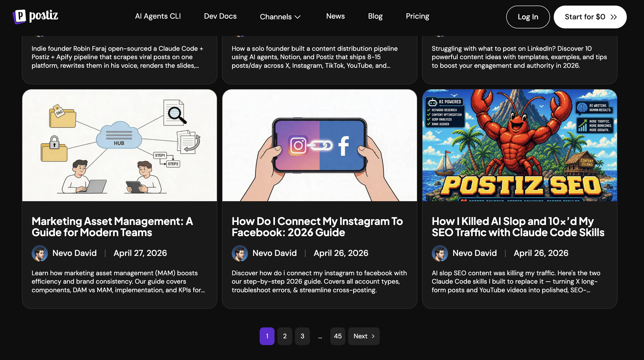Click the 'AI slop SEO content was killing' excerpt
Viewport: 644px width, 360px height.
516,282
